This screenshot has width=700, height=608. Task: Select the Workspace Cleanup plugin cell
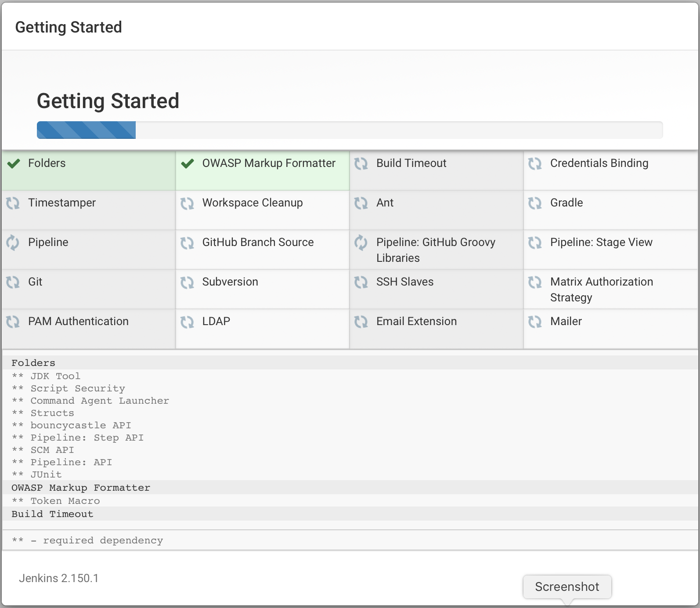[253, 203]
